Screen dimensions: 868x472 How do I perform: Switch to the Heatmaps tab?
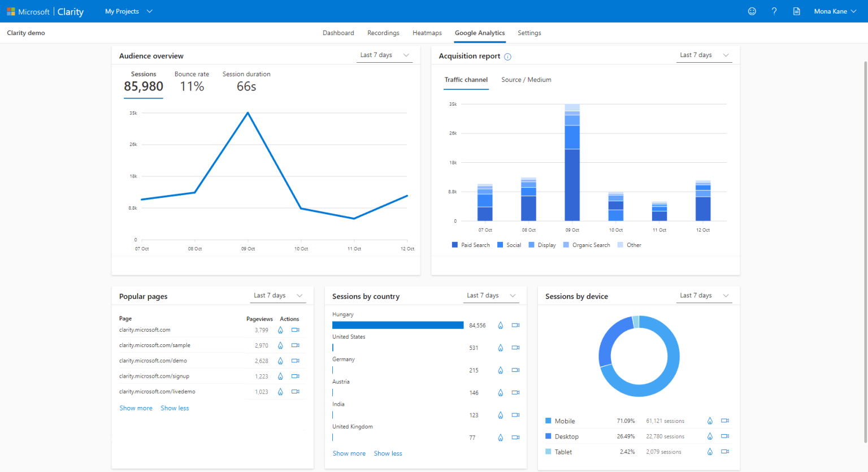(x=427, y=33)
